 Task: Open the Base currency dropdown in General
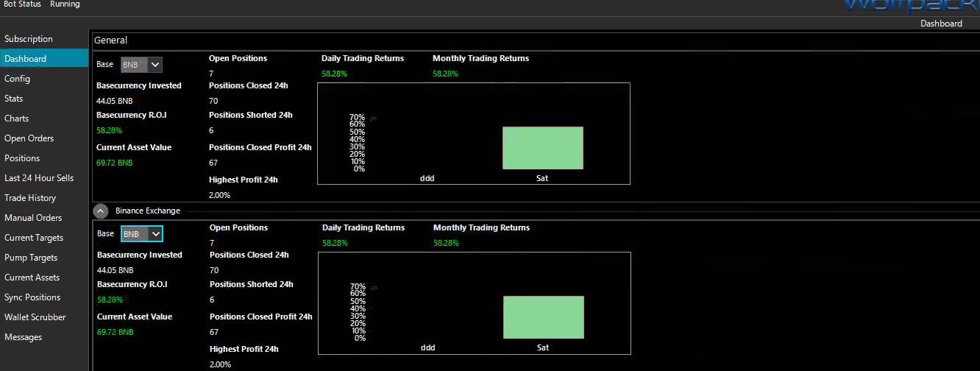click(141, 65)
